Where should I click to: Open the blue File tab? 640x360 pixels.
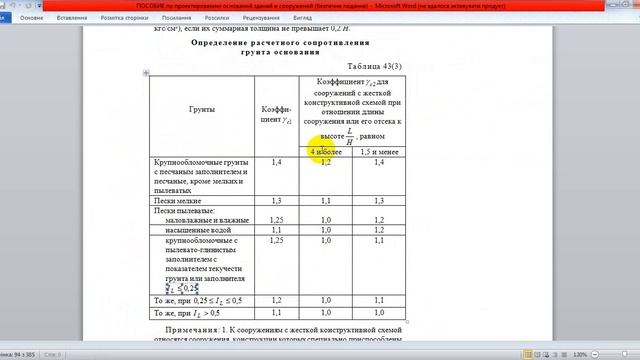click(5, 18)
